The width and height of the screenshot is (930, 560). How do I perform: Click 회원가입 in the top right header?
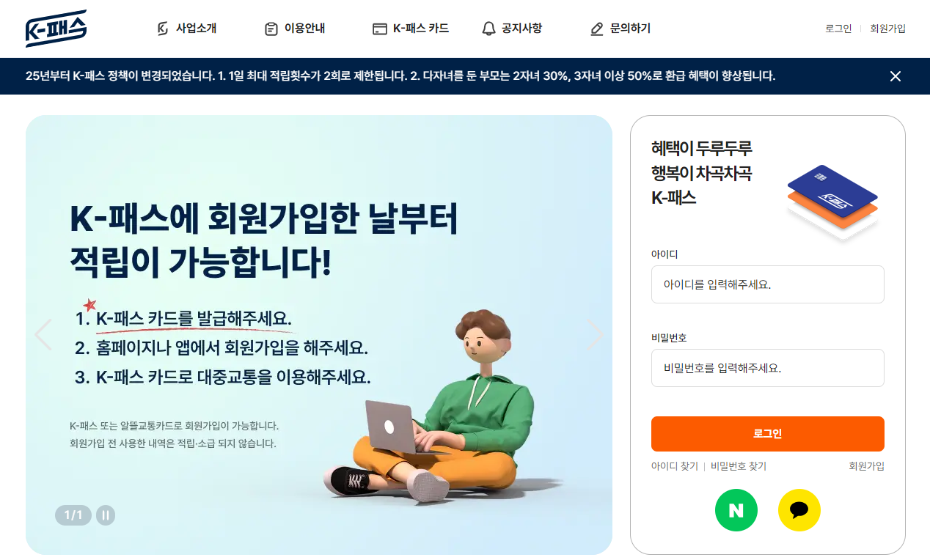[x=887, y=29]
